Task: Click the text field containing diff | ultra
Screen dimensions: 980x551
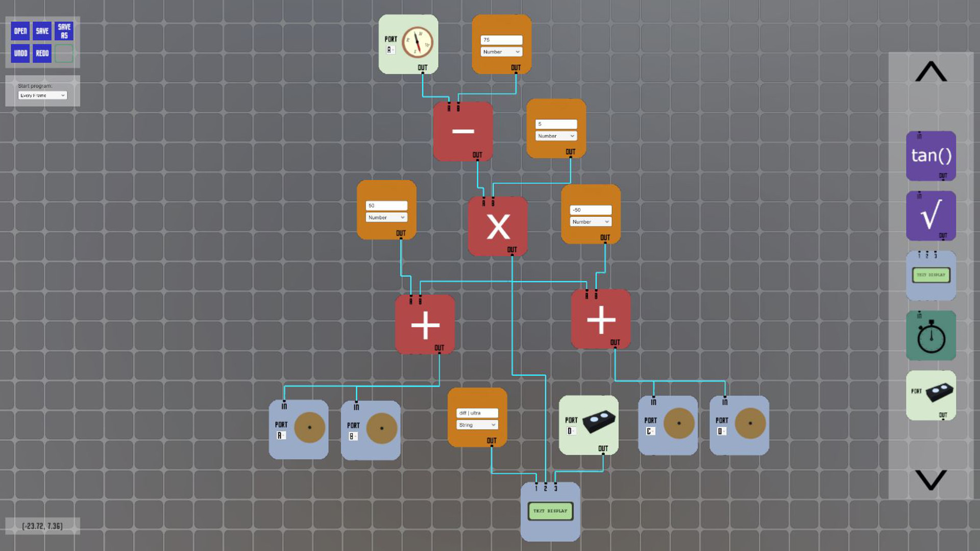Action: [x=477, y=413]
